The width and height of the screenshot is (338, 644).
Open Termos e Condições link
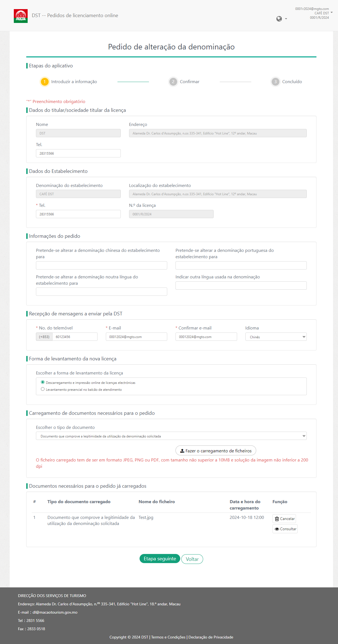168,637
